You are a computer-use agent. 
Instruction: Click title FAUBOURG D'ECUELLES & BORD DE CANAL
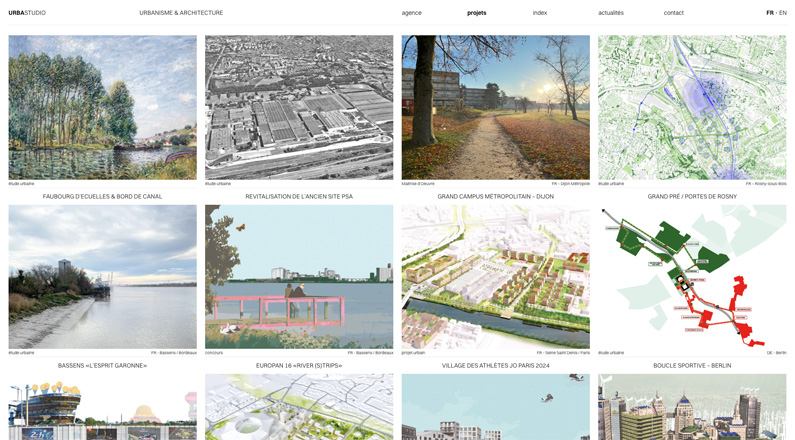pos(102,196)
